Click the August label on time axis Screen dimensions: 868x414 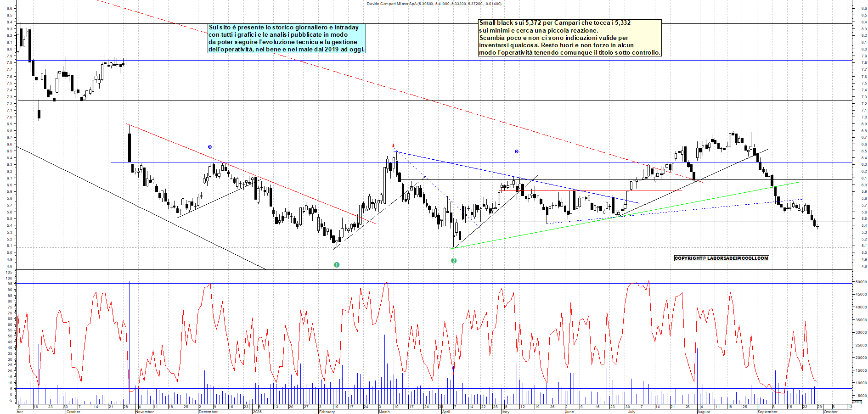[x=704, y=412]
